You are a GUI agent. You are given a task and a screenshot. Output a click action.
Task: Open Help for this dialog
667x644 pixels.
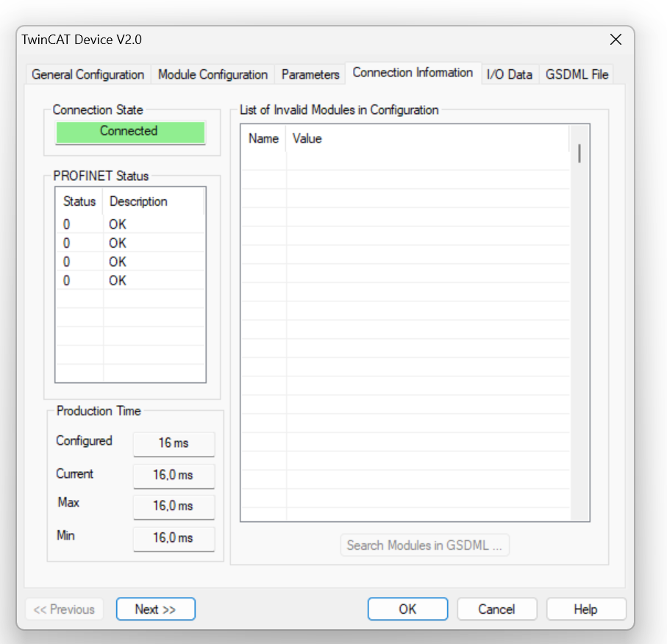tap(586, 609)
